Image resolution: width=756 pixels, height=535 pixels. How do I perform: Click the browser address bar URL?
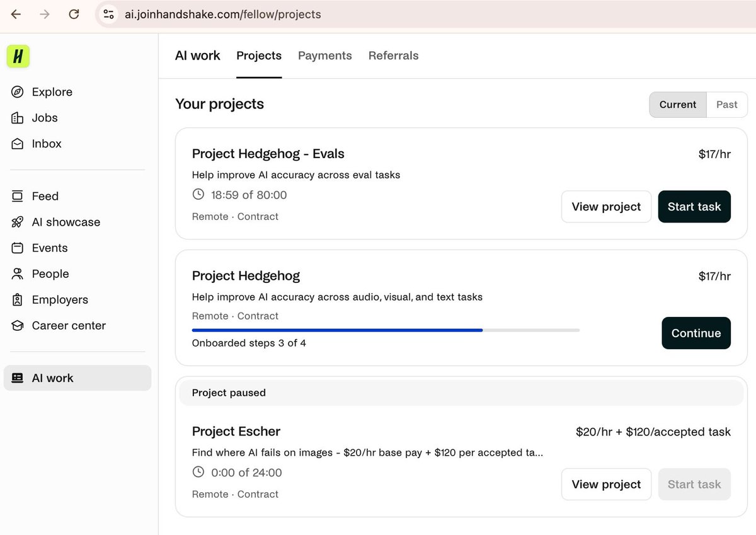coord(222,14)
